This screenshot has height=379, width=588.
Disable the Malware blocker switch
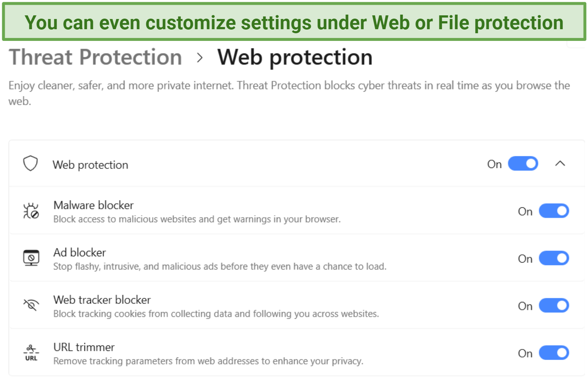(x=554, y=211)
